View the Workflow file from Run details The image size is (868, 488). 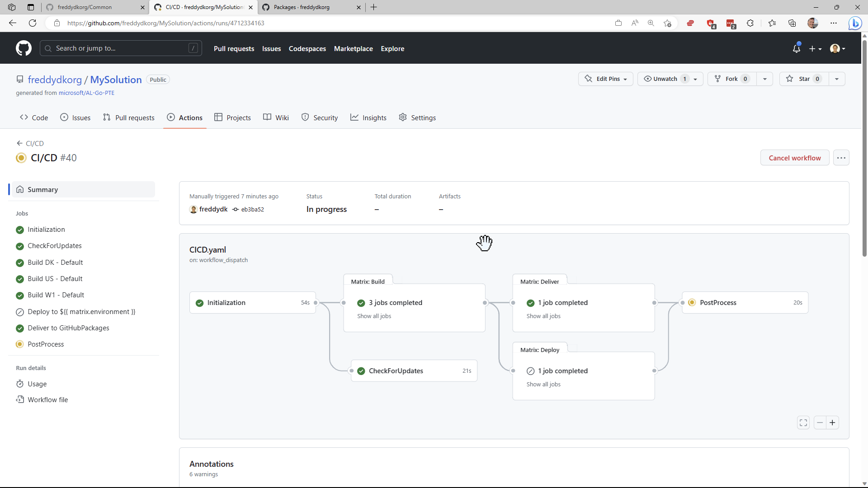(47, 399)
